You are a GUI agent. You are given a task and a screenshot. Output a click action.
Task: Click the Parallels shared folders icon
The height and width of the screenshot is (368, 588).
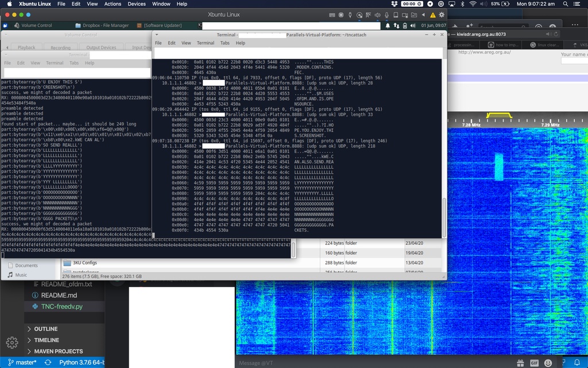tap(414, 15)
